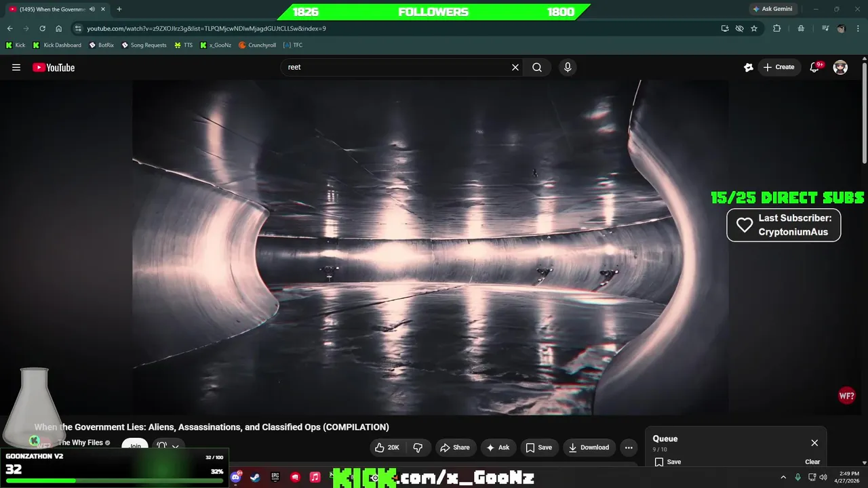The width and height of the screenshot is (868, 488).
Task: Save the video to a playlist
Action: 539,447
